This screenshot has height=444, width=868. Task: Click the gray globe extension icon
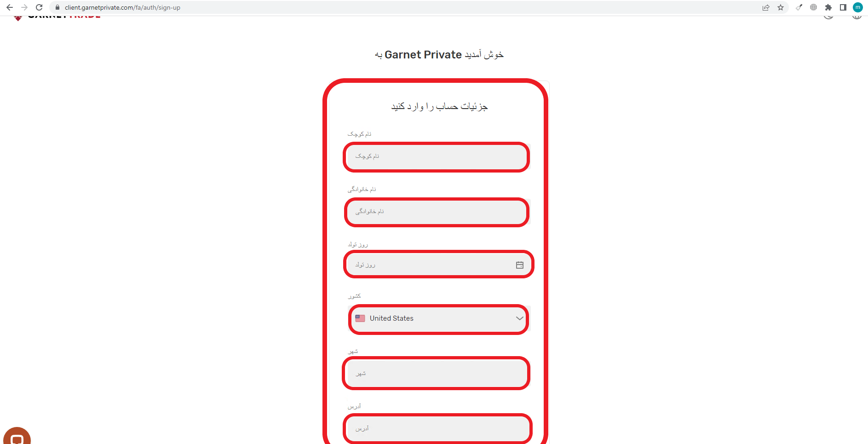click(814, 7)
